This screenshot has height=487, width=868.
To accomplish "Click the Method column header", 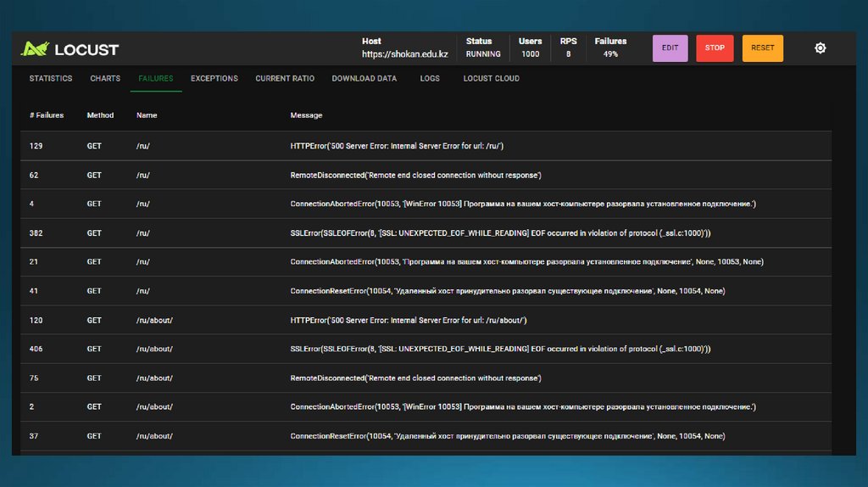I will point(100,115).
